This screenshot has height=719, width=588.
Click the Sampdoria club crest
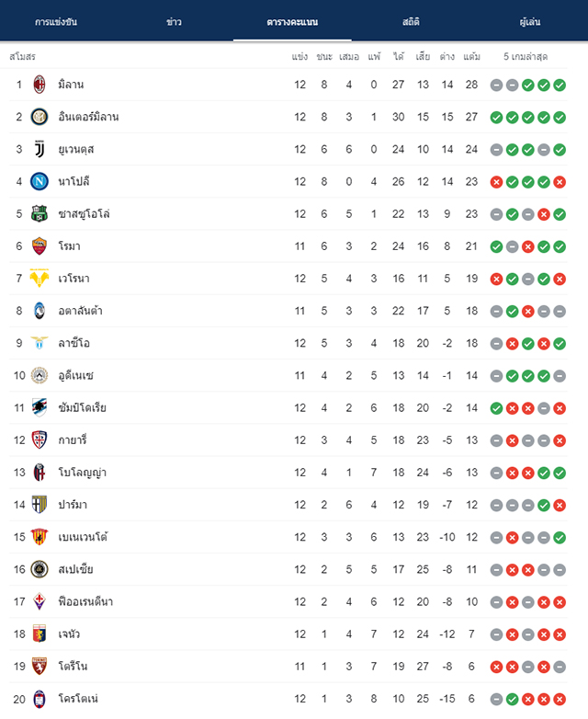(x=40, y=407)
